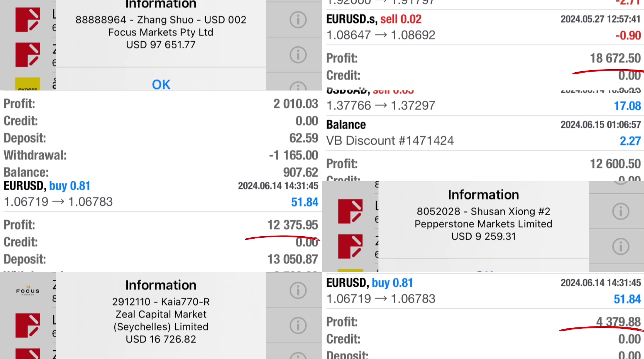
Task: Tap topmost info icon beside Zhang Shuo dialog
Action: [298, 19]
